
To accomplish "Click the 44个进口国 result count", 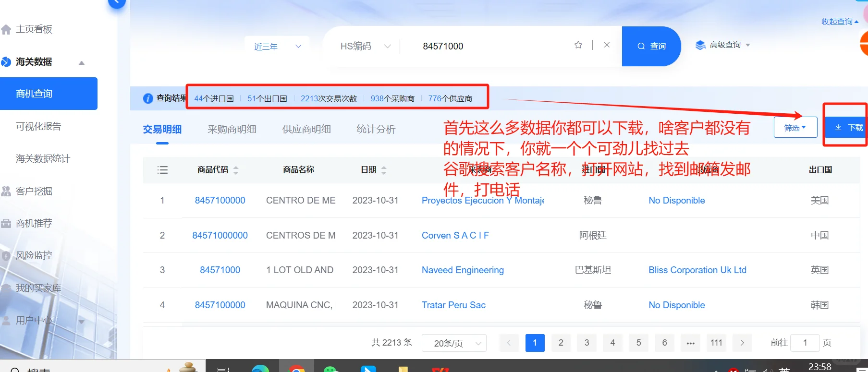I will coord(214,98).
